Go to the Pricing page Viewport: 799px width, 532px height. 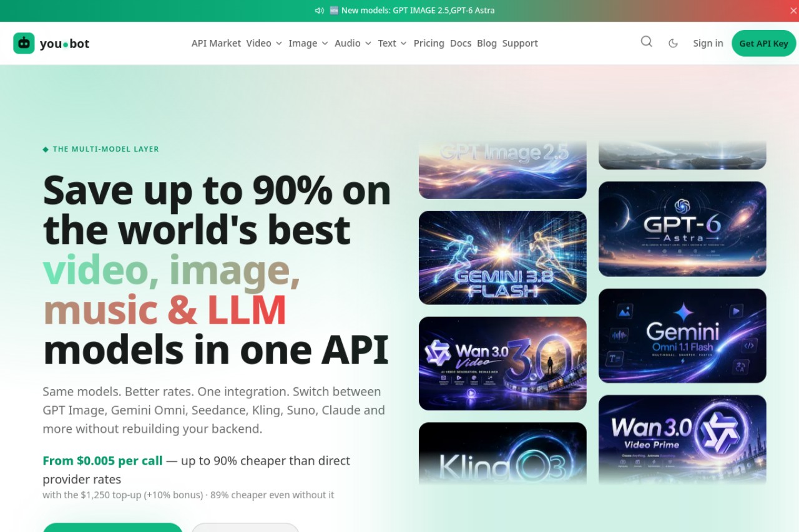(429, 43)
